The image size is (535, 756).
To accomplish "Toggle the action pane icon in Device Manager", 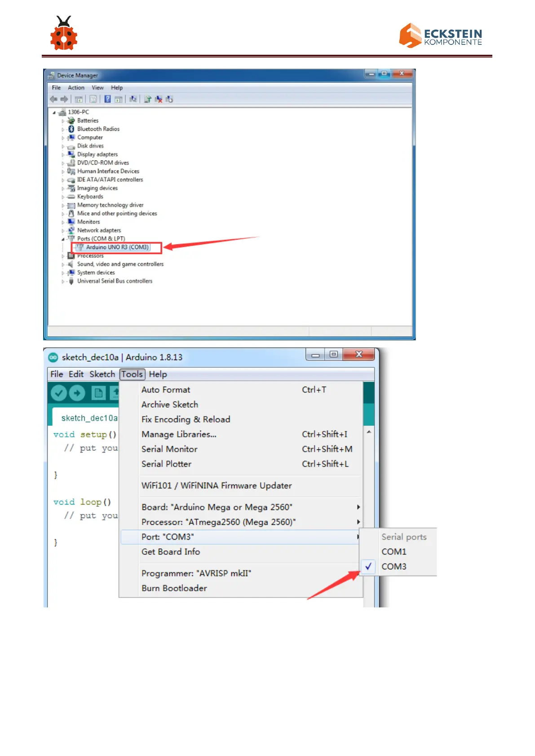I will point(118,99).
